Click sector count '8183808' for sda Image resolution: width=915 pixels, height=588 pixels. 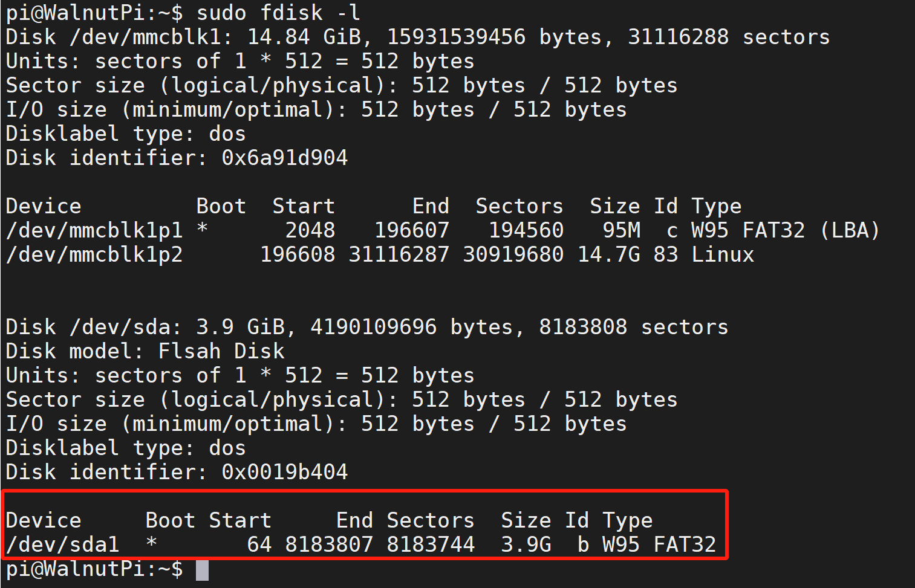(583, 327)
